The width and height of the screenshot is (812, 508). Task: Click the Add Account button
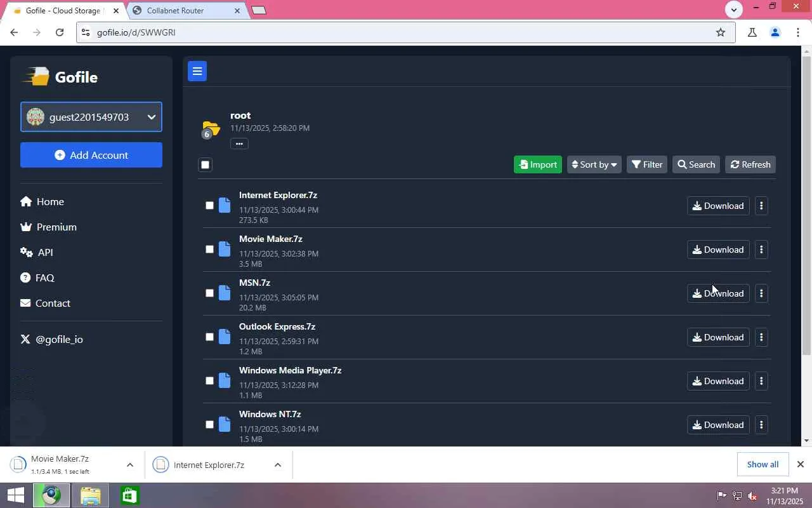91,155
